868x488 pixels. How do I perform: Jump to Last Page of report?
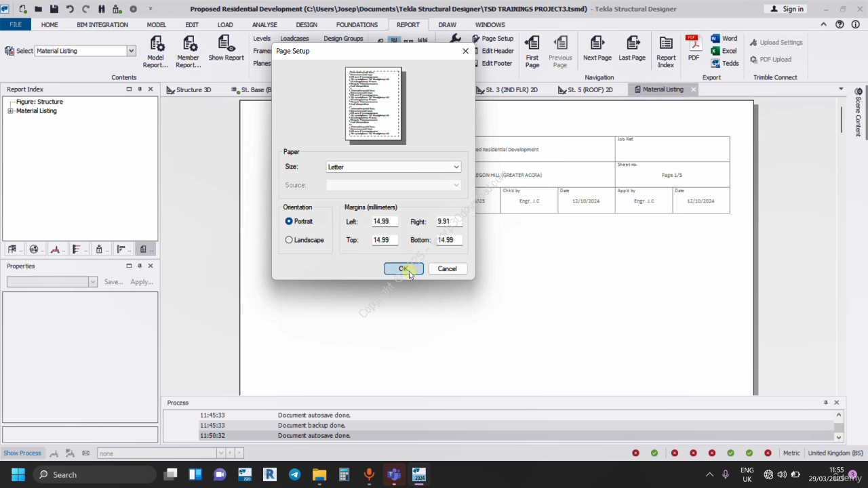click(632, 49)
